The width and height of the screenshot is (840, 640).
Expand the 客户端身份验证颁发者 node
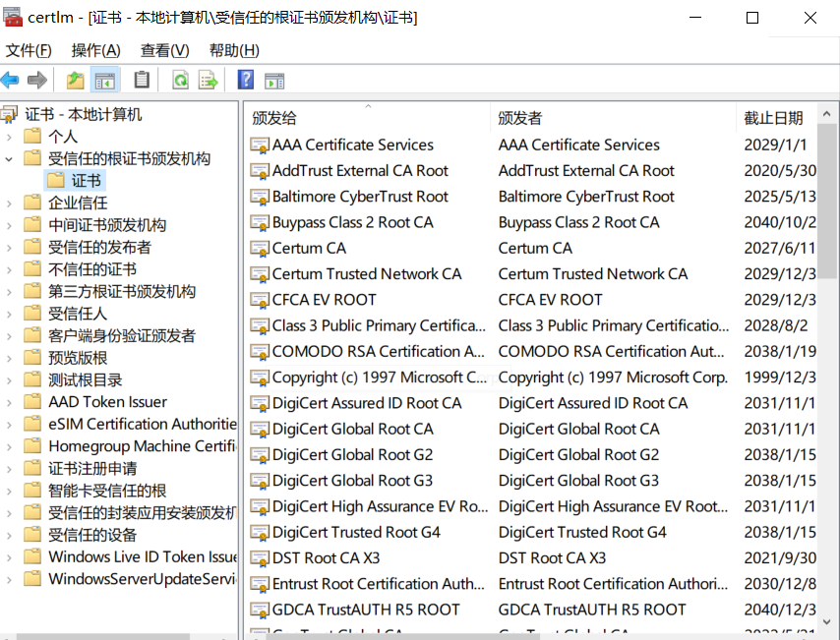(9, 336)
